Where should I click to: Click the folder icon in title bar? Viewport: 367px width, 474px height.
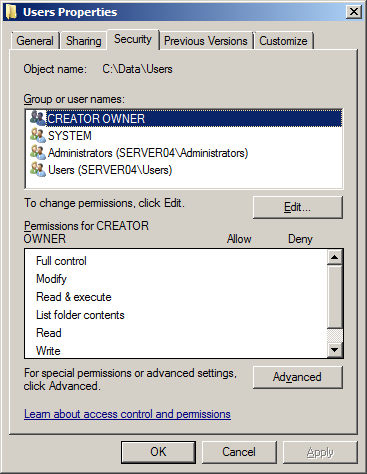point(11,12)
